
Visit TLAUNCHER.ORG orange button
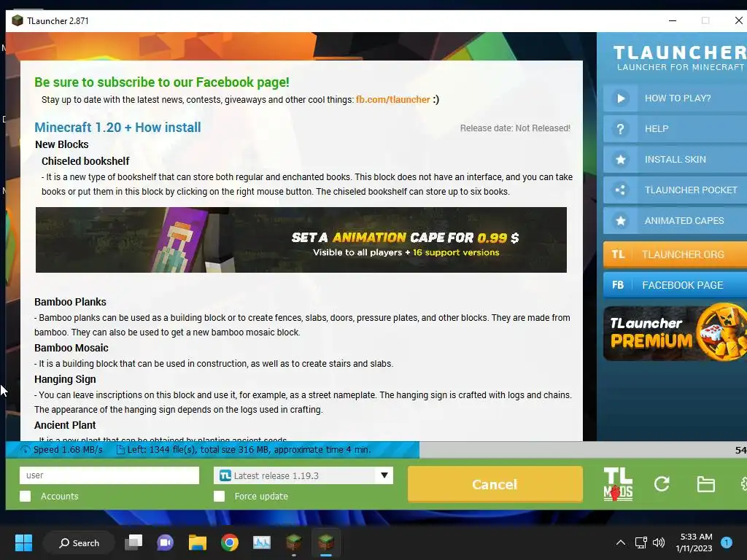pos(675,254)
